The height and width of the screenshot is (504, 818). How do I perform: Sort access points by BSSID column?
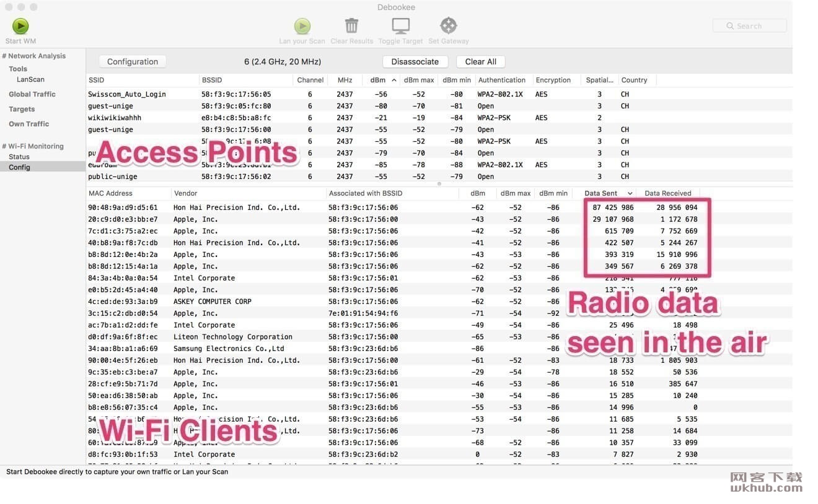[246, 80]
